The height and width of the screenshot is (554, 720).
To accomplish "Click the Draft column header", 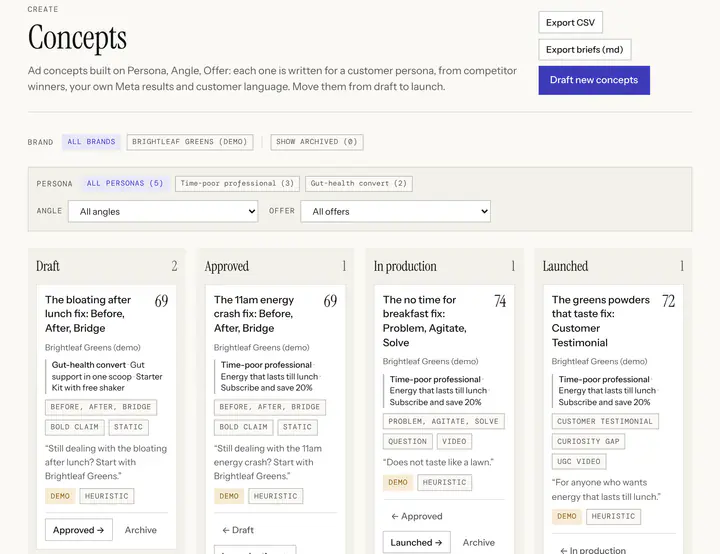I will click(x=48, y=266).
